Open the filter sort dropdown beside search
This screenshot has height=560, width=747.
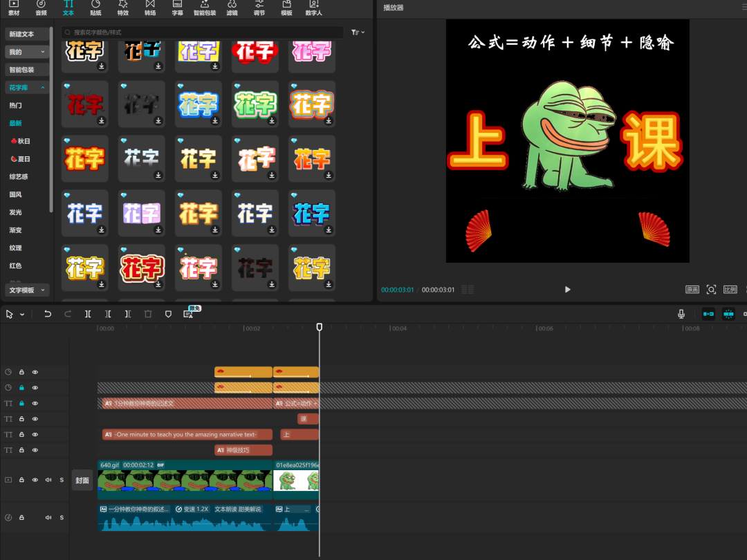(358, 32)
